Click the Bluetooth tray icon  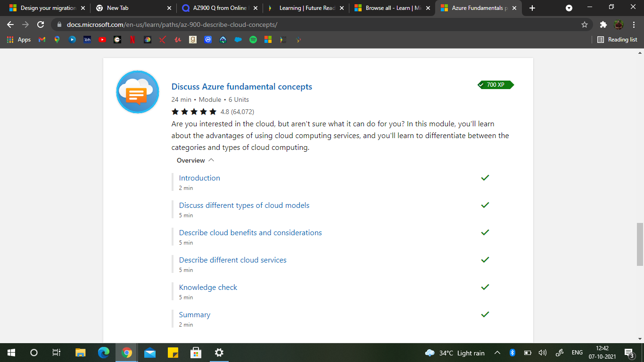click(512, 353)
